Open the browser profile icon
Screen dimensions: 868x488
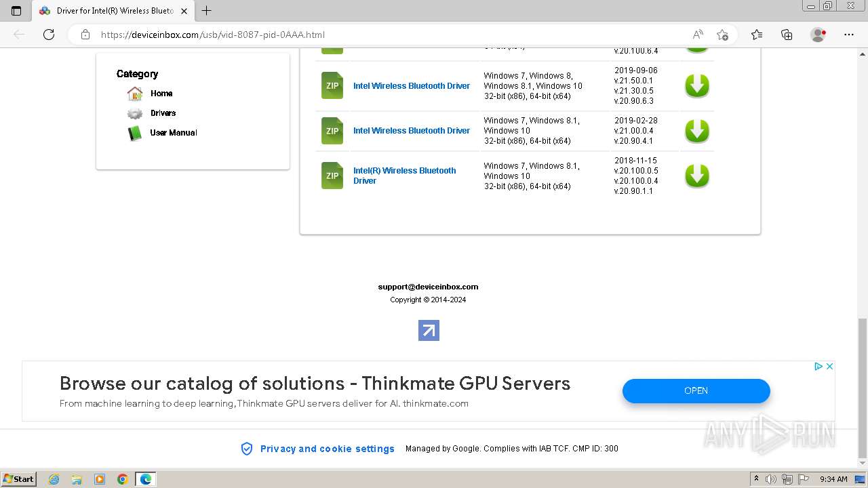tap(818, 35)
